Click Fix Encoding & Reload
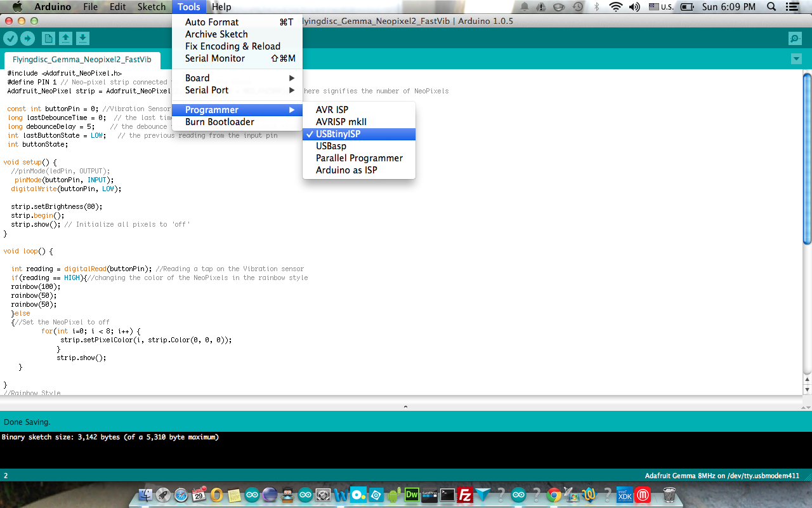The height and width of the screenshot is (508, 812). 237,46
